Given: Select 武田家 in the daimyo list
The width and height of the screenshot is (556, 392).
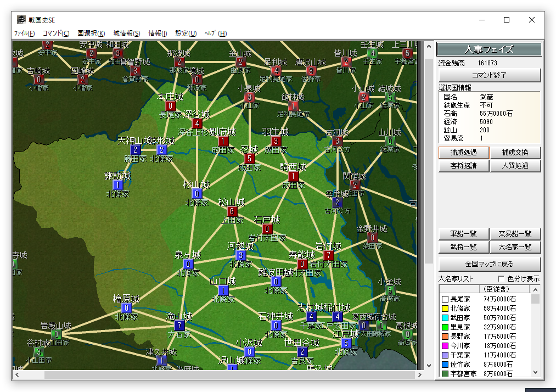Looking at the screenshot, I should click(x=460, y=318).
